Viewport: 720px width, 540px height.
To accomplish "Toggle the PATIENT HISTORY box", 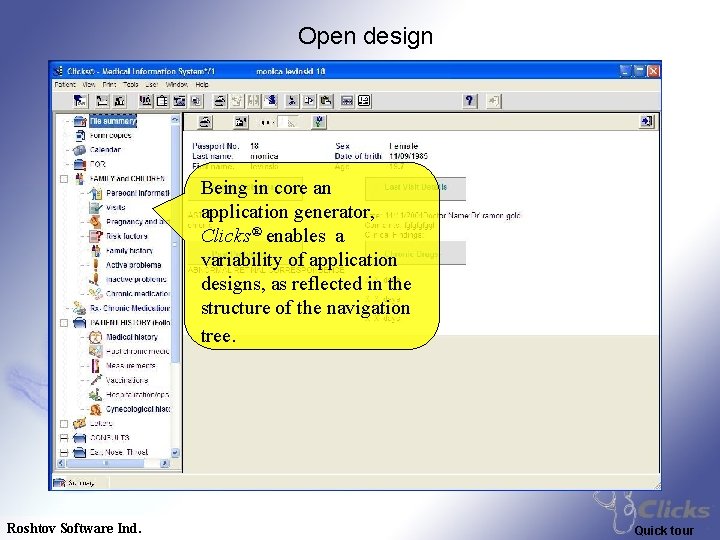I will (64, 323).
